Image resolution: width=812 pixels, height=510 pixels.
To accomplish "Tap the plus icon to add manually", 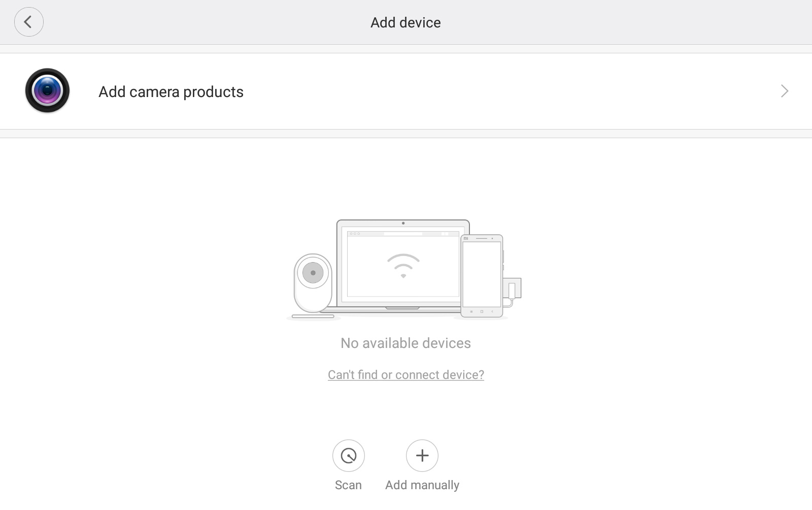I will click(x=422, y=455).
